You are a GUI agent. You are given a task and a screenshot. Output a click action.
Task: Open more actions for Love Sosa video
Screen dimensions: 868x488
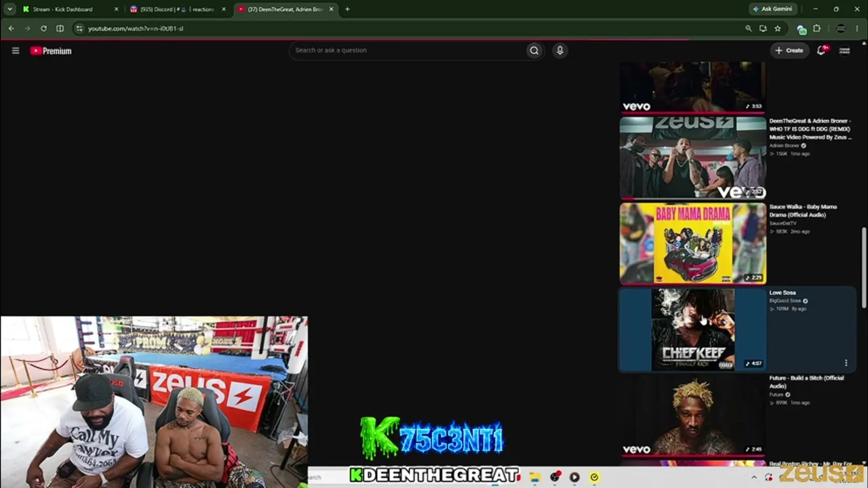[x=846, y=363]
